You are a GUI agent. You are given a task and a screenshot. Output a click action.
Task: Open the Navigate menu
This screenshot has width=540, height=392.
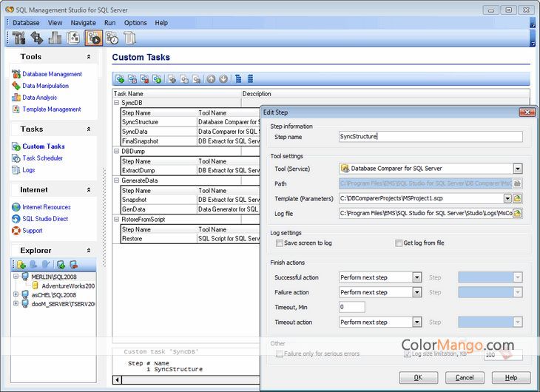click(x=84, y=23)
